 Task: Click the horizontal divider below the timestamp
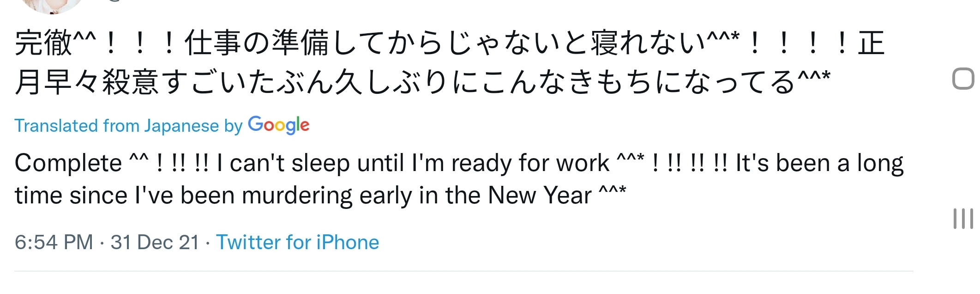pyautogui.click(x=463, y=271)
